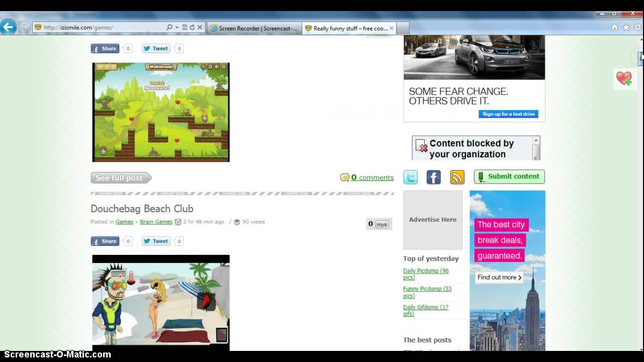644x362 pixels.
Task: Click the 2 hr 48 min ago timestamp
Action: [203, 222]
